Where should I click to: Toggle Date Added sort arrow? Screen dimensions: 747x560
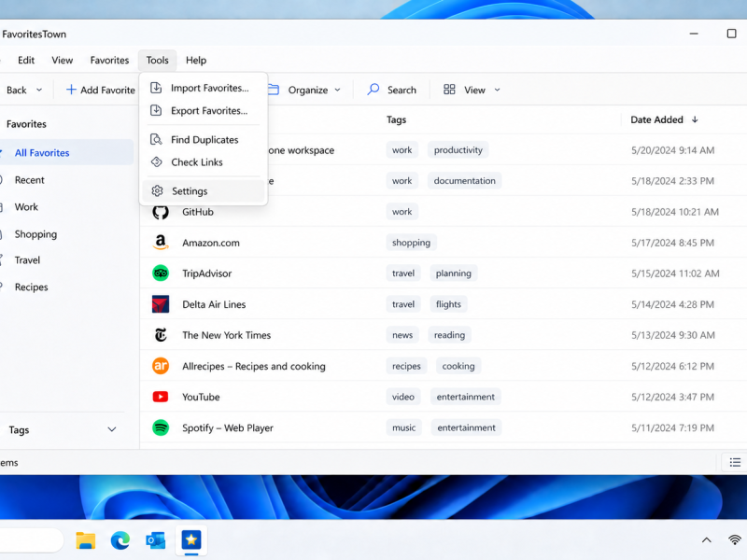pos(695,119)
